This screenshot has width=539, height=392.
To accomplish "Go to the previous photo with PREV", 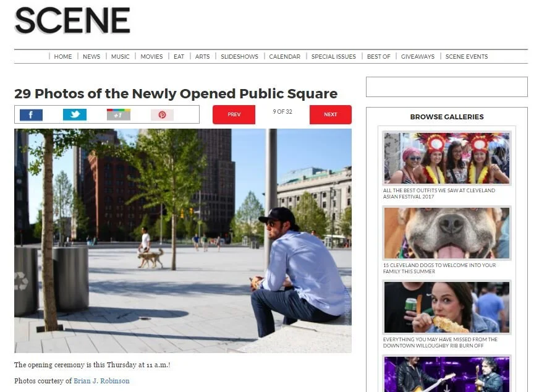I will (x=234, y=114).
